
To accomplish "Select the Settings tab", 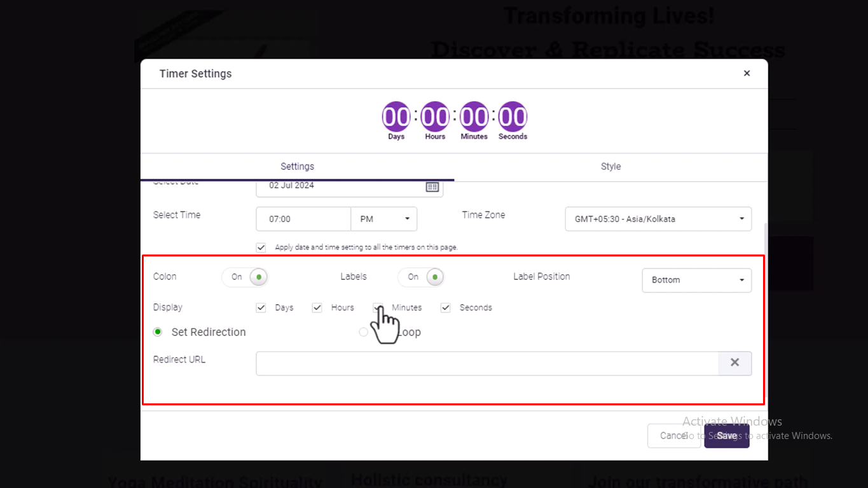I will click(x=298, y=167).
